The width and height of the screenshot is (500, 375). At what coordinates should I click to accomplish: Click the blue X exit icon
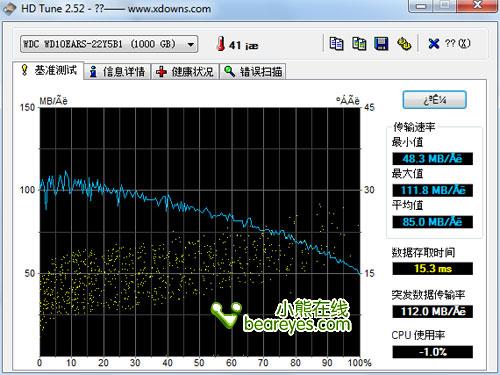433,44
